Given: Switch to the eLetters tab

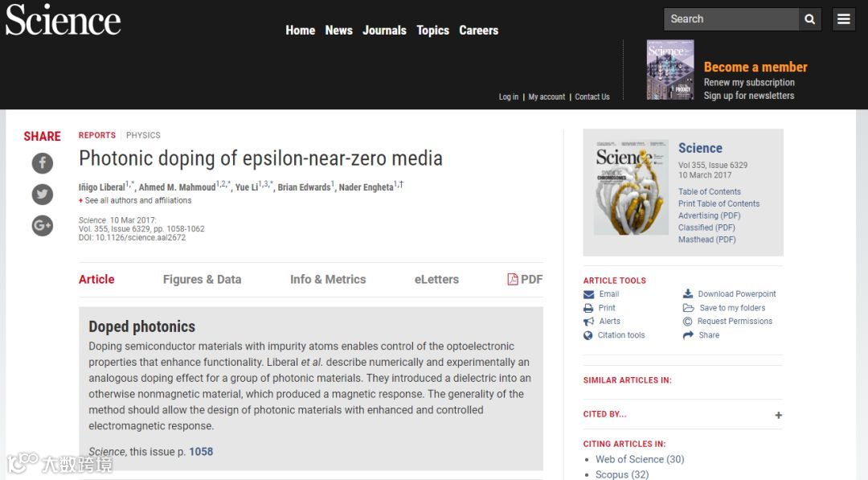Looking at the screenshot, I should pos(436,279).
